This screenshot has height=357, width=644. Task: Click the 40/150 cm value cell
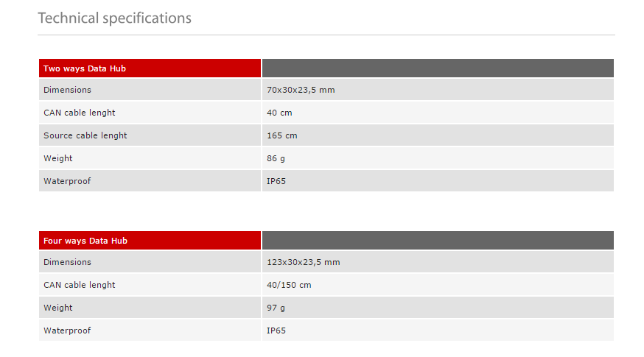289,285
